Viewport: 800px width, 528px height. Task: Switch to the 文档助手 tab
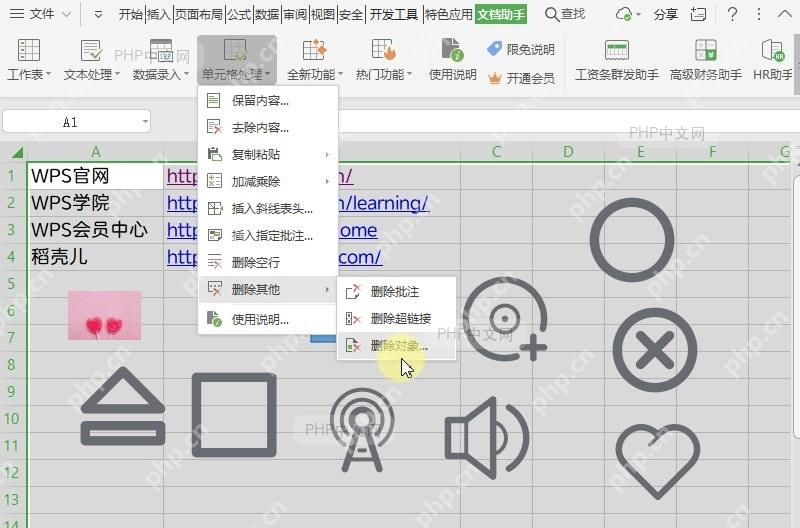501,14
